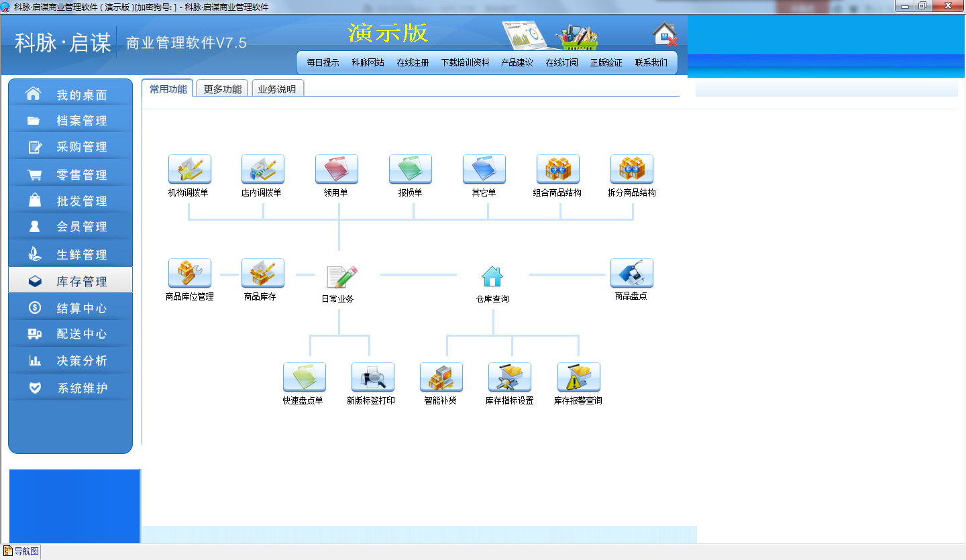Click the 每日提示 link

click(323, 62)
